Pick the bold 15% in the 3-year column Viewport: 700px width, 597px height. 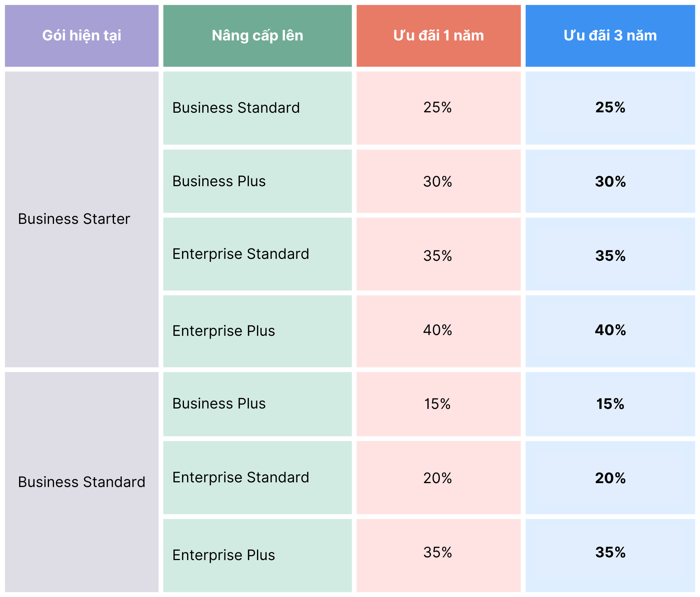pyautogui.click(x=610, y=404)
